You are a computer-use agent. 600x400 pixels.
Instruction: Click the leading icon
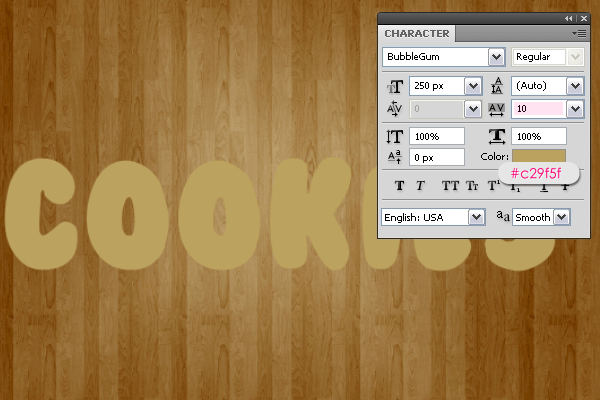click(497, 86)
